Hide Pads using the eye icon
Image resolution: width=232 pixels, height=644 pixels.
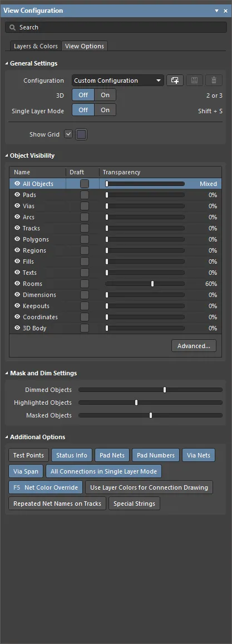click(x=17, y=195)
